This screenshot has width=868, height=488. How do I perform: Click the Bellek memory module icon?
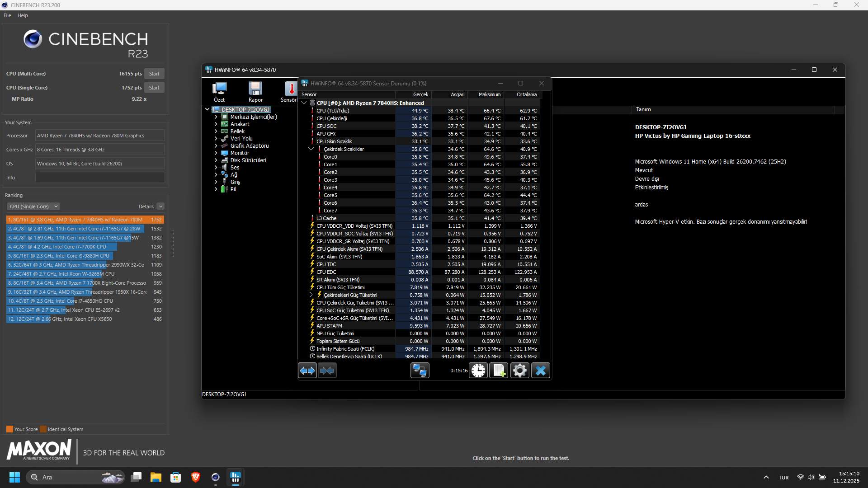pos(225,131)
